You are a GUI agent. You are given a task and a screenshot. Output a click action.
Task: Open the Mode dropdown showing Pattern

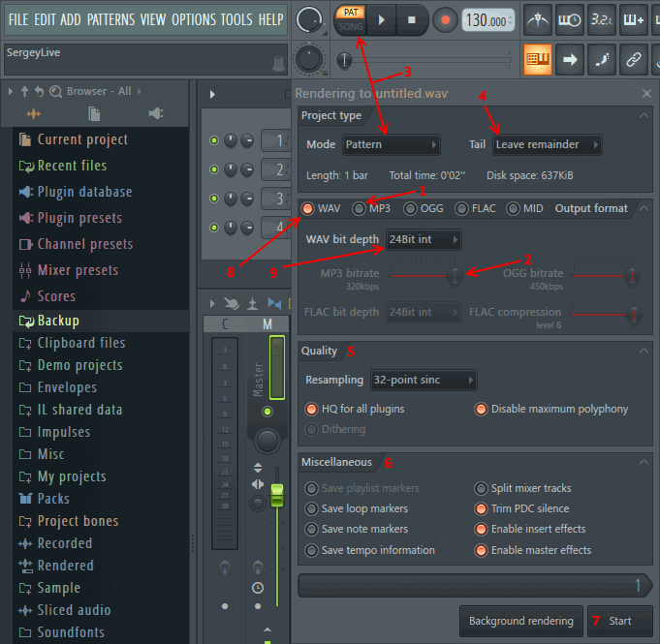click(392, 144)
